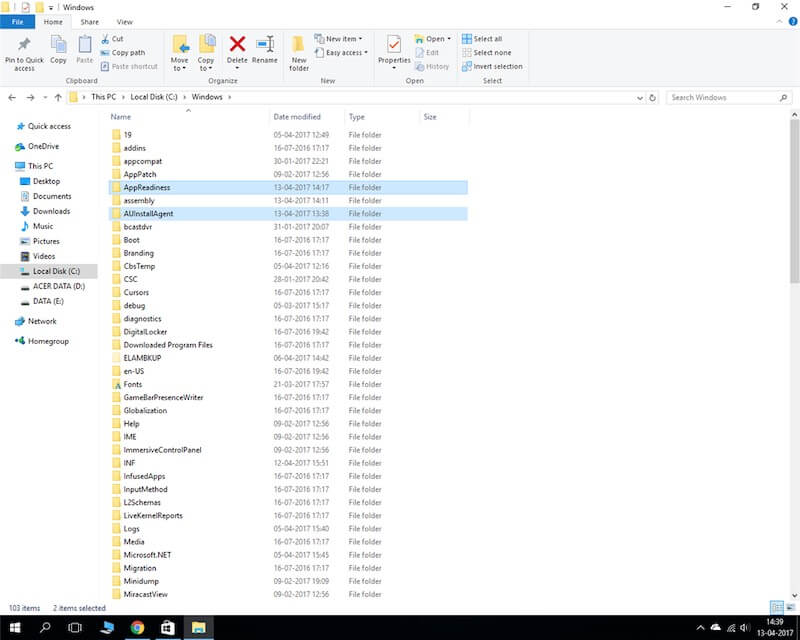This screenshot has width=800, height=640.
Task: Open Chrome from the taskbar
Action: [137, 628]
